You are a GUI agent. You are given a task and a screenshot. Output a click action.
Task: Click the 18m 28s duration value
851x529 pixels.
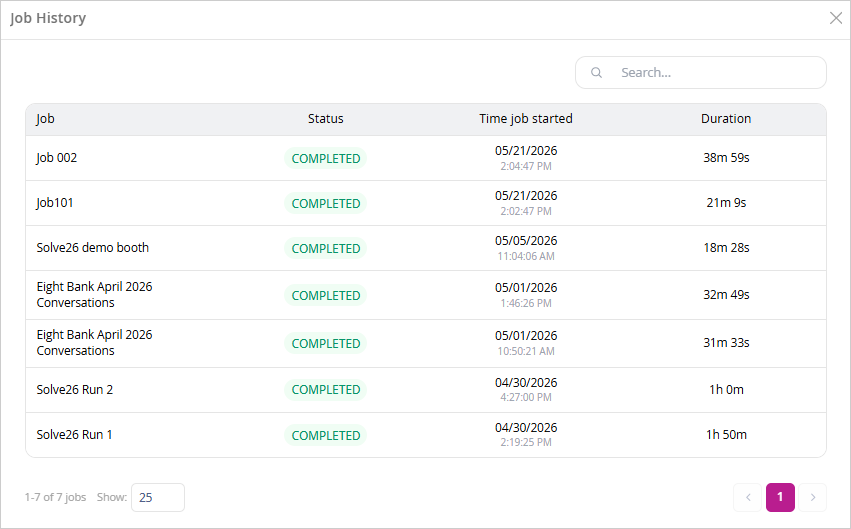coord(726,248)
